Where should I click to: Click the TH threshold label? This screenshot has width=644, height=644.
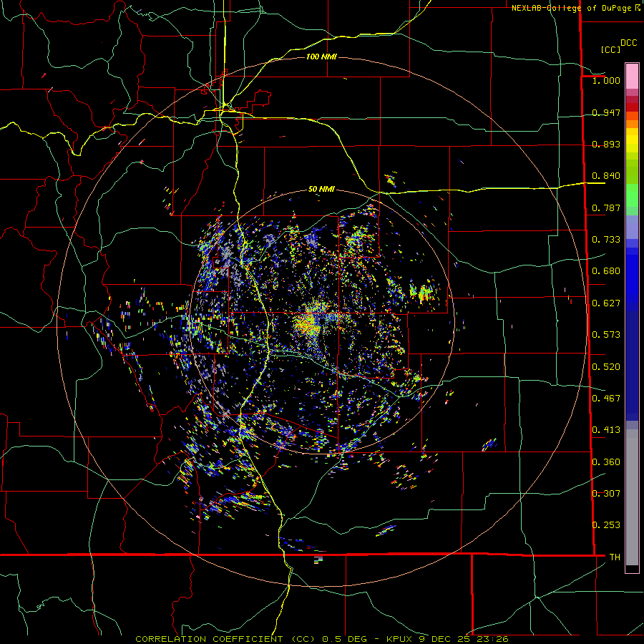pyautogui.click(x=615, y=557)
